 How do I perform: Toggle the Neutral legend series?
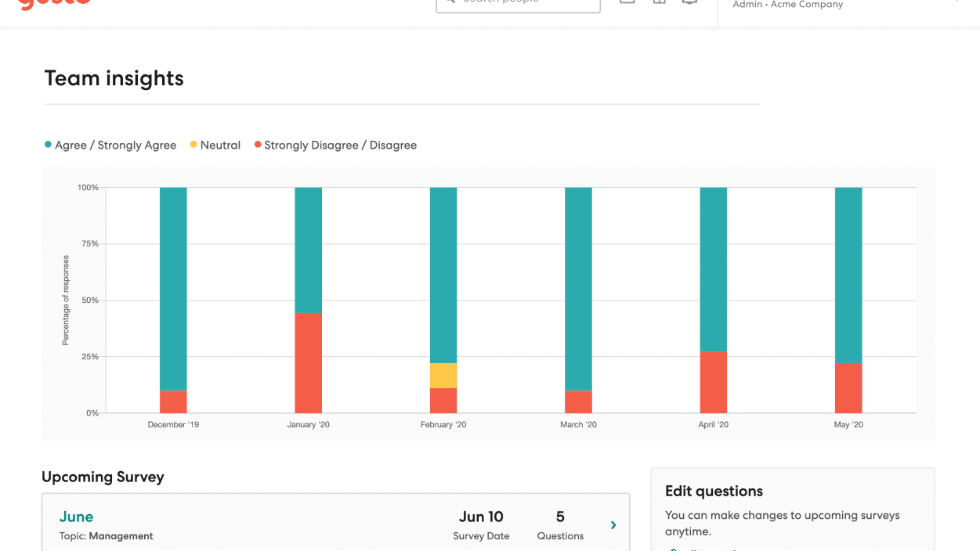click(215, 145)
